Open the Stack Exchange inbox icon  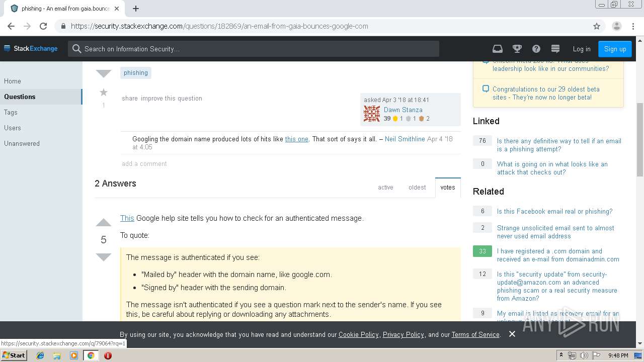pos(498,49)
